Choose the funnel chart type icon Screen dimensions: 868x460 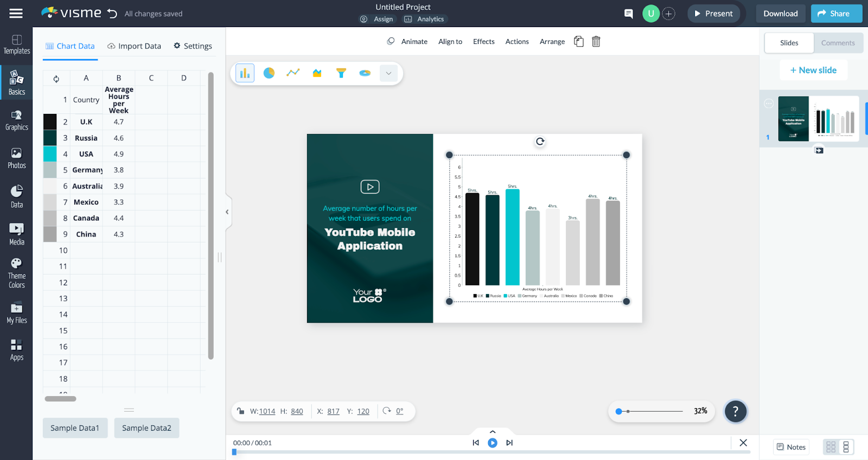(x=341, y=73)
